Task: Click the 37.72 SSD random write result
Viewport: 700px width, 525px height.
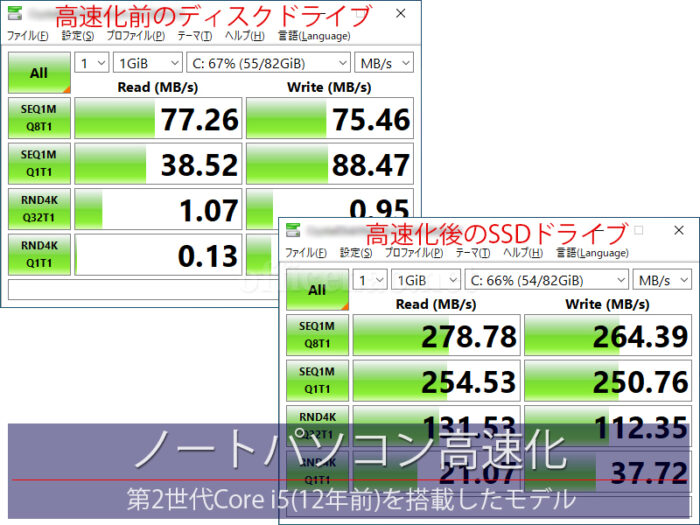Action: [608, 472]
